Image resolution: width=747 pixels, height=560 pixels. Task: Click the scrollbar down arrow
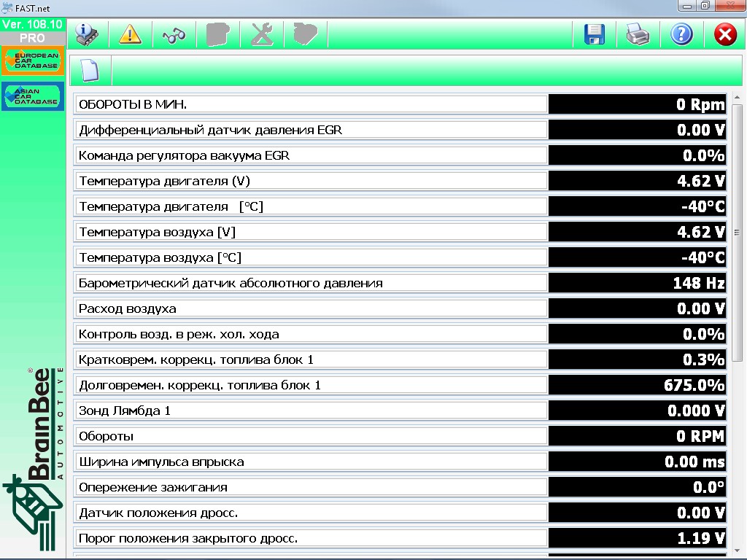point(737,551)
